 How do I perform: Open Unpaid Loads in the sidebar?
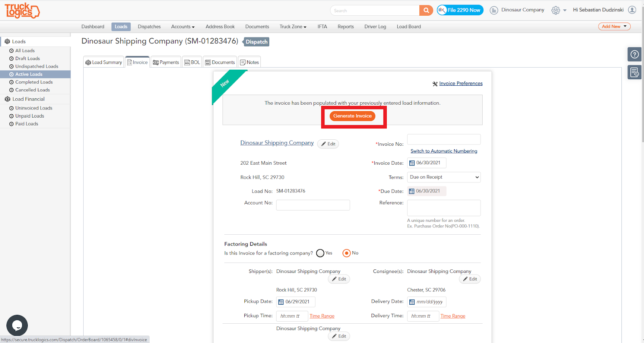(x=29, y=116)
